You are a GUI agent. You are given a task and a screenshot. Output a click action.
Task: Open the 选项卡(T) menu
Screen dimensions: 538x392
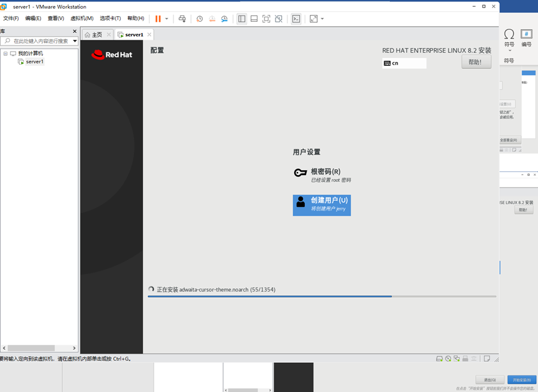click(x=110, y=18)
